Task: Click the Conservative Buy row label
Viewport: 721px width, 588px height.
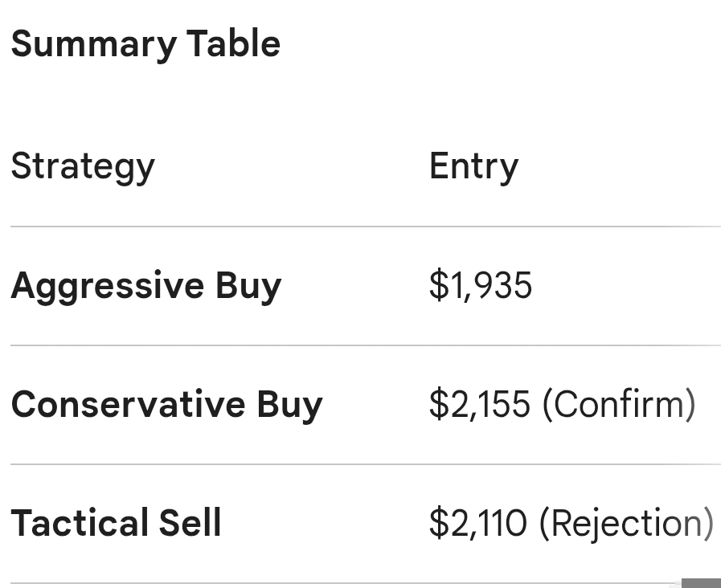Action: point(166,404)
